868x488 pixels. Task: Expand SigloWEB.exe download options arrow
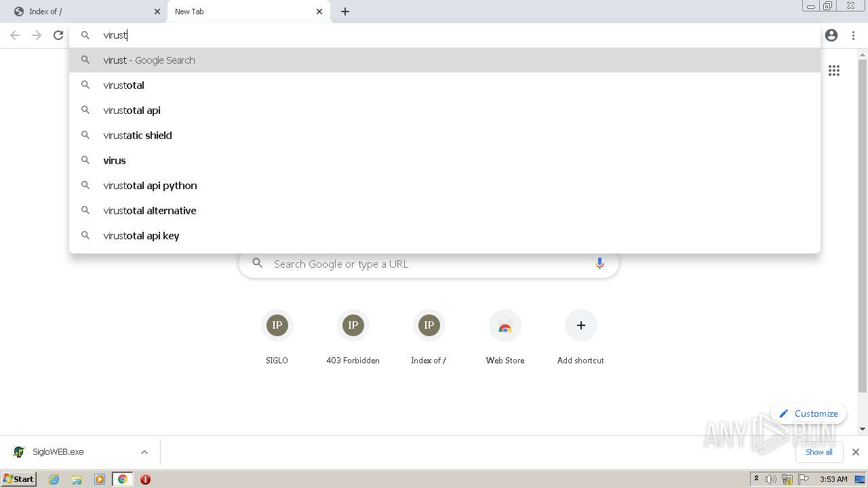tap(144, 452)
